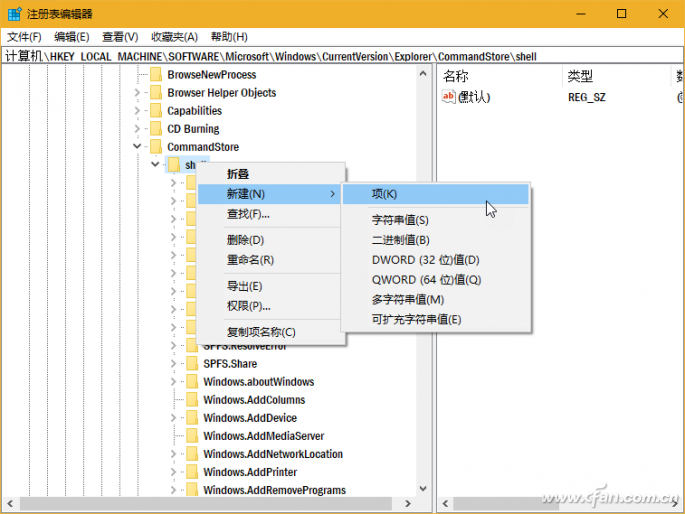Expand the Windows.AddPrinter key
The height and width of the screenshot is (514, 685).
coord(173,472)
